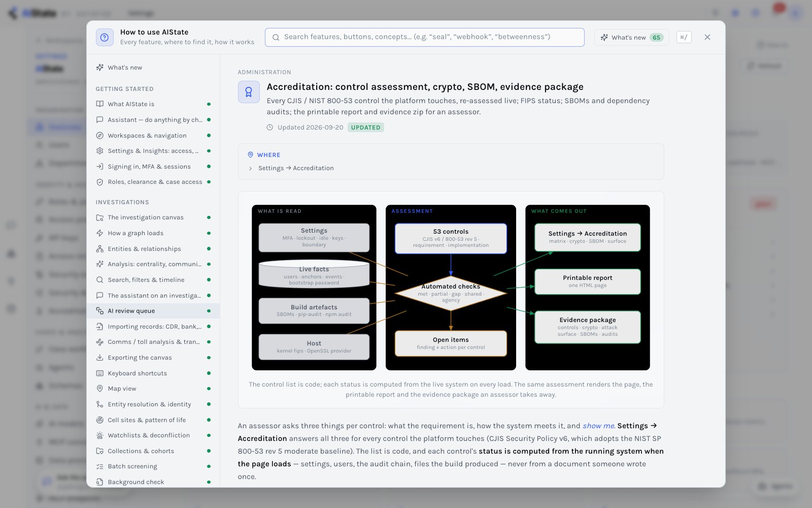Expand the Settings → Accreditation location chevron
This screenshot has width=812, height=508.
(250, 168)
